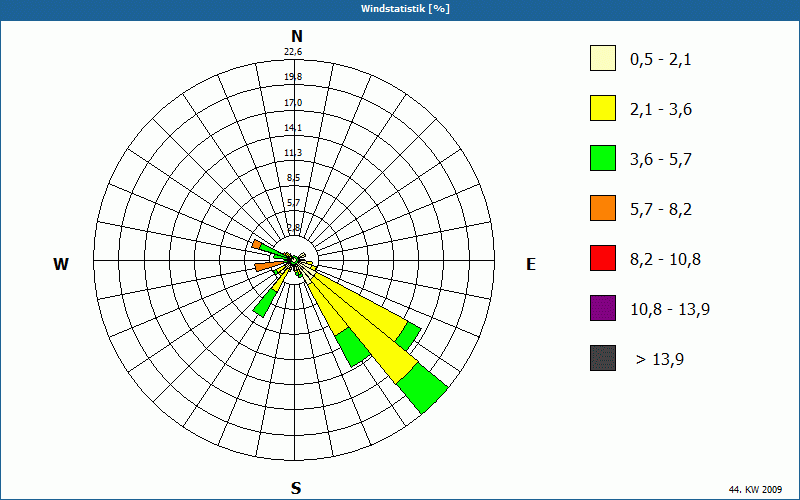Image resolution: width=800 pixels, height=500 pixels.
Task: Click the "10,8 - 13,9" legend label
Action: click(x=670, y=310)
